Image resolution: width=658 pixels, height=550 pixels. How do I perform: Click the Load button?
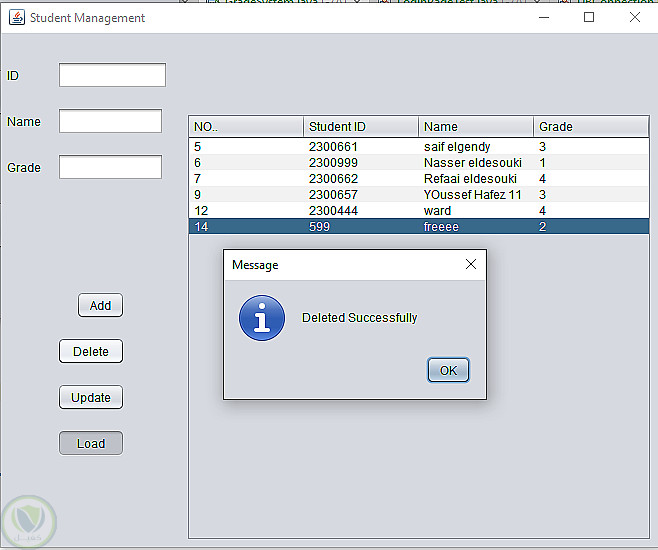[x=91, y=443]
